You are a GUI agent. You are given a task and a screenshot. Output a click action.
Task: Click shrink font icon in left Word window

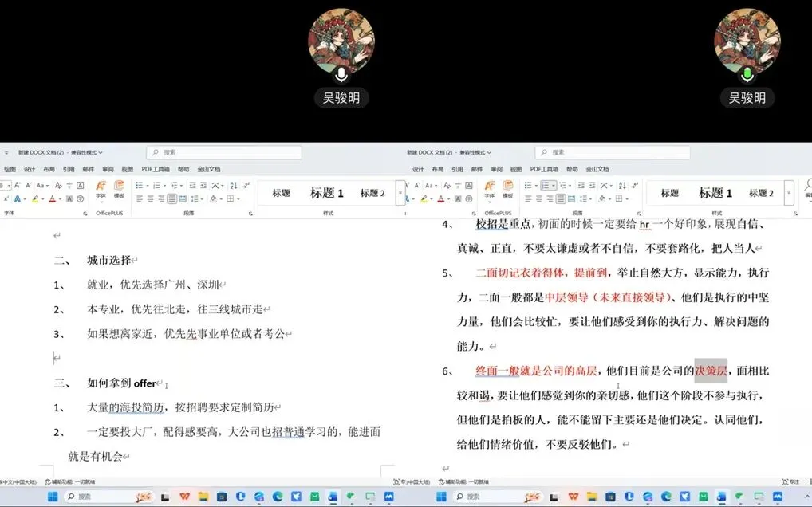pyautogui.click(x=29, y=185)
